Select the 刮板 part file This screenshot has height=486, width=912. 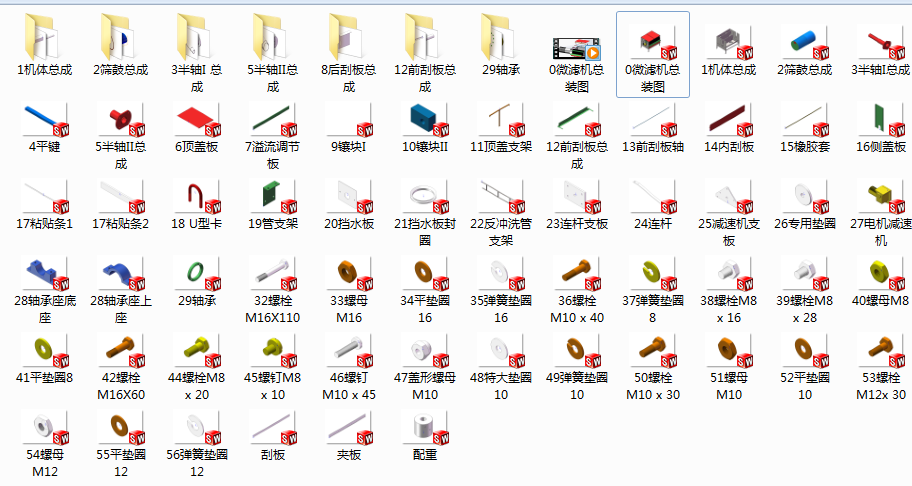[x=273, y=435]
